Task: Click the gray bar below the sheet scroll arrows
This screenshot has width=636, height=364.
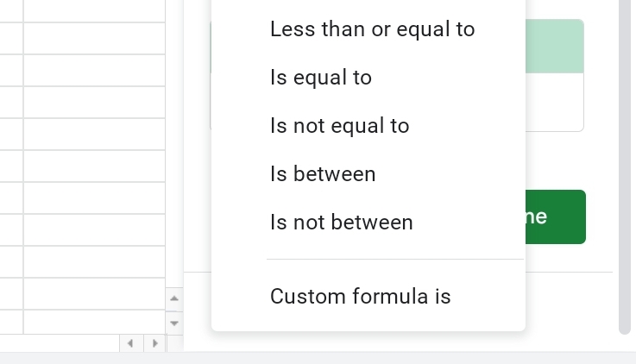Action: [318, 358]
